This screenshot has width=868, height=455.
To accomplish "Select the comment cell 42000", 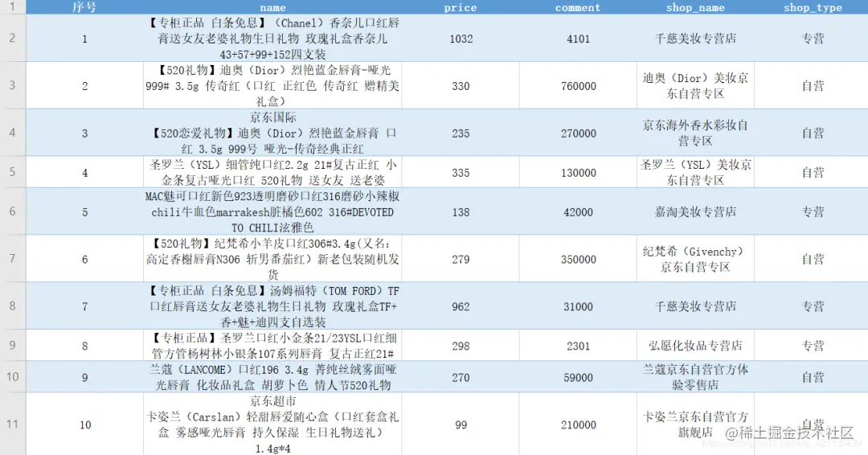I will pyautogui.click(x=578, y=211).
